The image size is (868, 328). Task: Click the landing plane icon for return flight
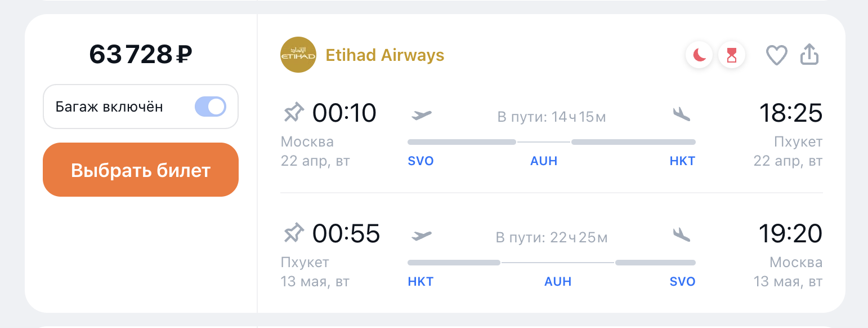(x=681, y=234)
